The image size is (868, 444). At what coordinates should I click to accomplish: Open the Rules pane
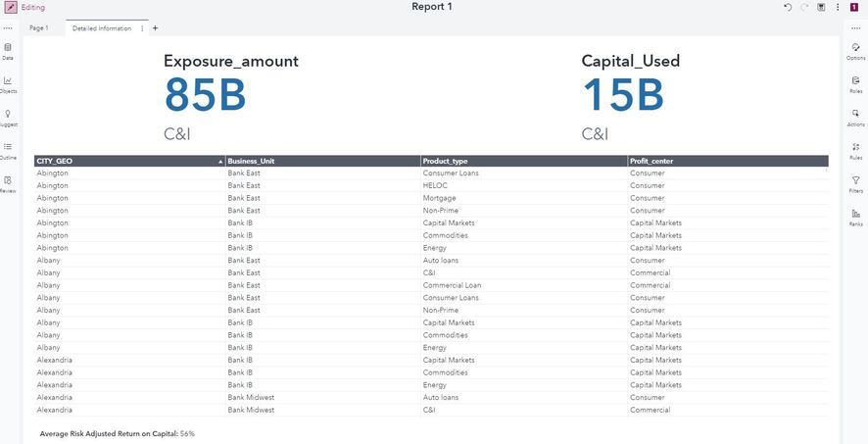coord(855,150)
